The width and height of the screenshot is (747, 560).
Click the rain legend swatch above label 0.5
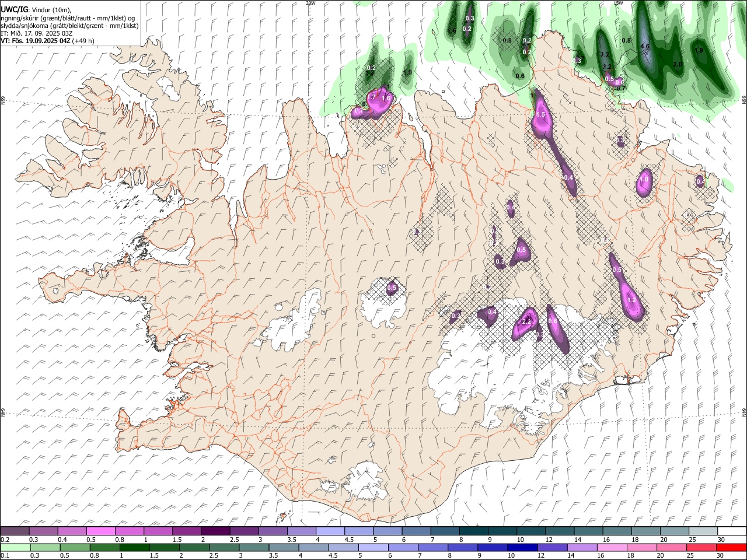click(75, 547)
